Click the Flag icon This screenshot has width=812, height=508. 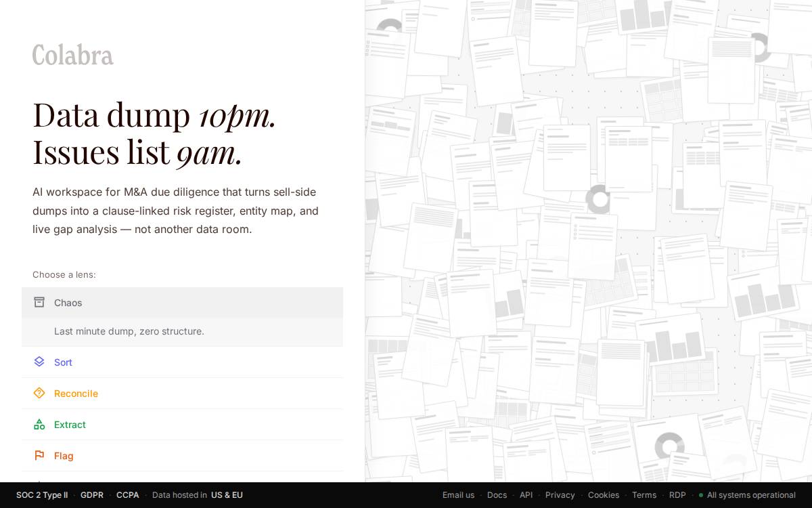(39, 455)
